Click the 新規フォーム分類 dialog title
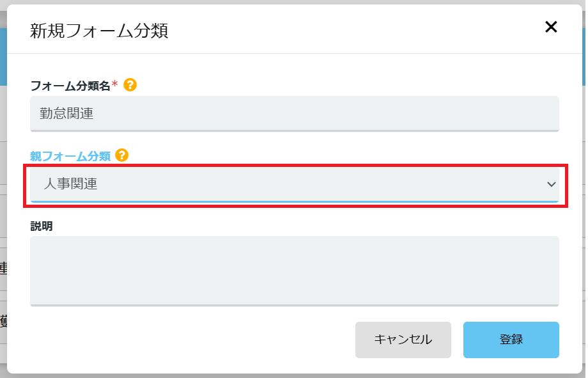This screenshot has width=588, height=378. pyautogui.click(x=99, y=31)
